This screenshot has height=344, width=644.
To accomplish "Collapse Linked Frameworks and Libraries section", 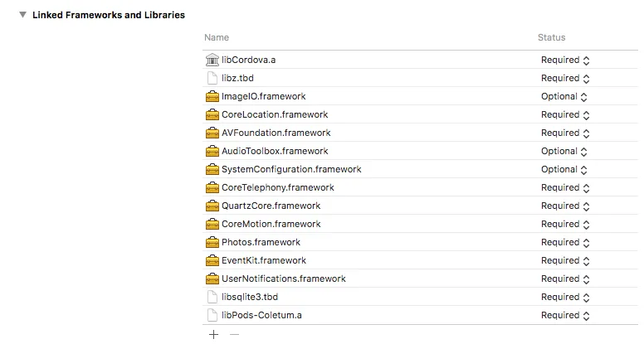I will 22,15.
